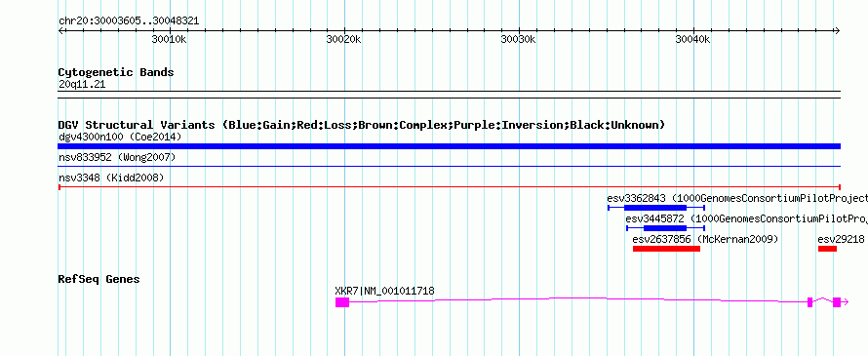Click the dgv4300n100 (Coe2014) thick blue bar
Image resolution: width=868 pixels, height=356 pixels.
[449, 146]
